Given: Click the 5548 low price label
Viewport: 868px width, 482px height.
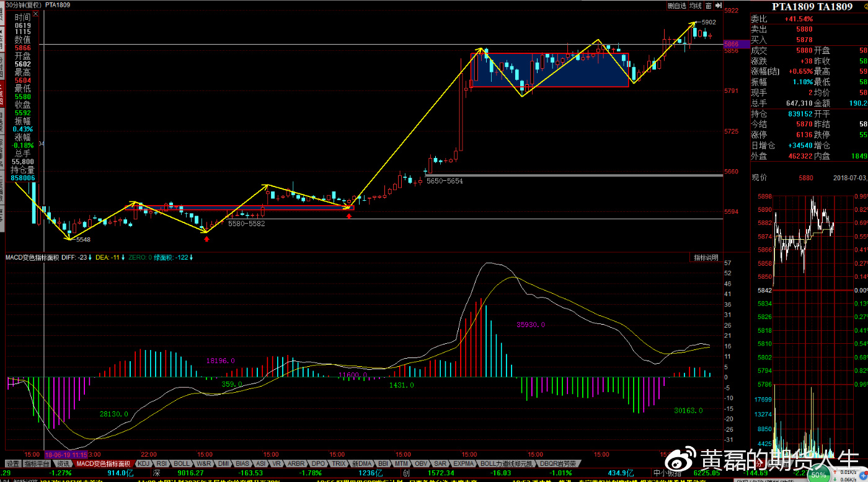Looking at the screenshot, I should pos(83,239).
